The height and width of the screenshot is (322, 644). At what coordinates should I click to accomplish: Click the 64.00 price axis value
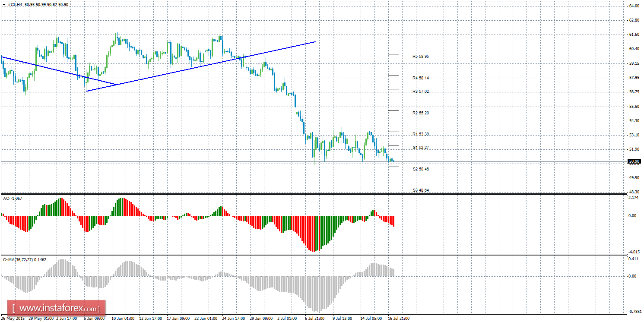click(634, 6)
